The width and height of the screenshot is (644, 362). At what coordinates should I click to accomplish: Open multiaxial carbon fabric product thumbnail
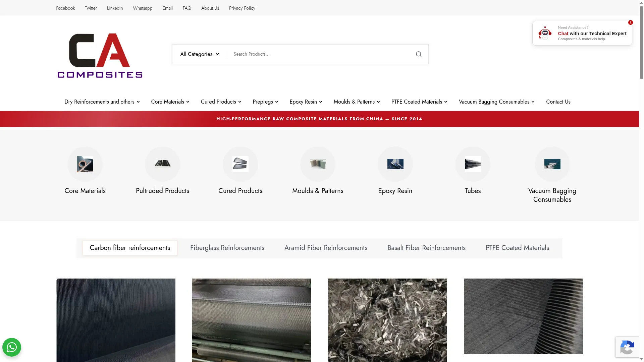pos(523,316)
